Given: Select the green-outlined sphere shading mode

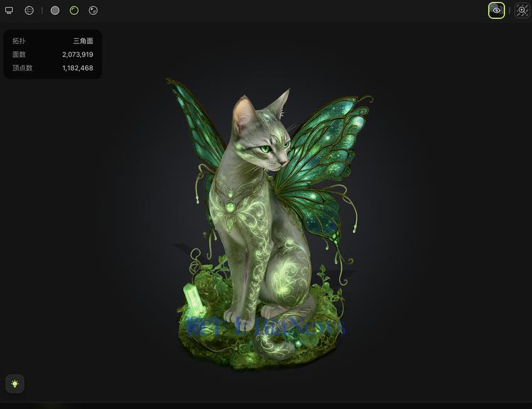Looking at the screenshot, I should pos(74,11).
